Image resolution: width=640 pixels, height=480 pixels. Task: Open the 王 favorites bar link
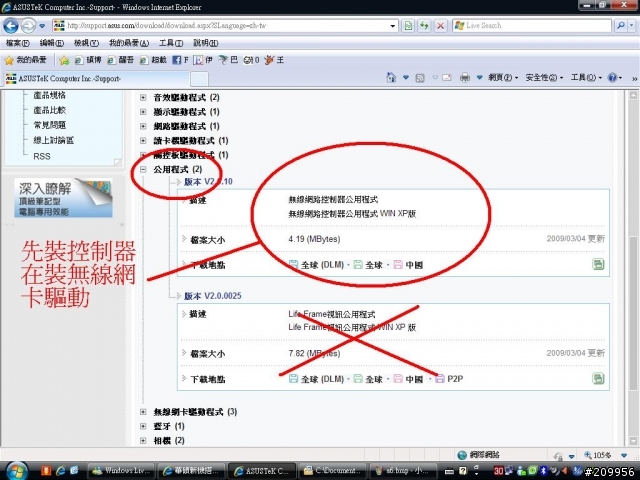pos(274,60)
